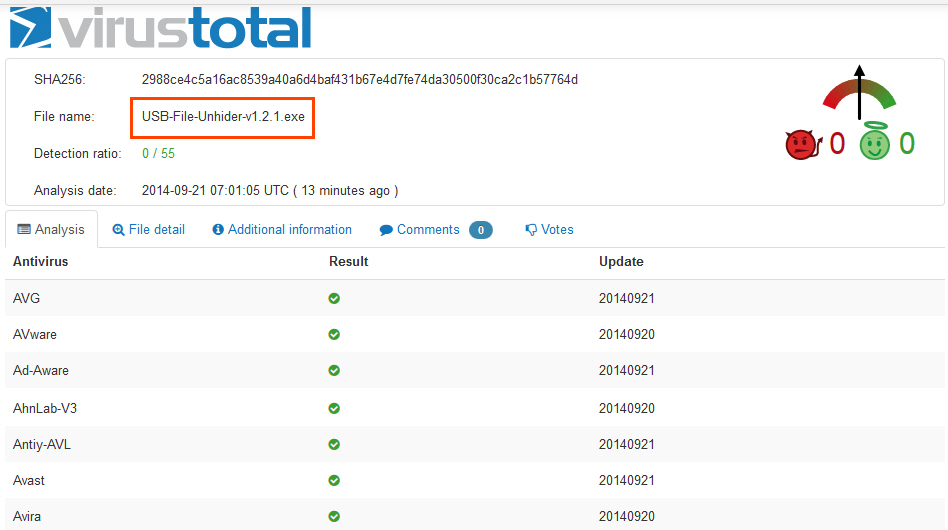Click the green check icon for AVG

[x=334, y=298]
